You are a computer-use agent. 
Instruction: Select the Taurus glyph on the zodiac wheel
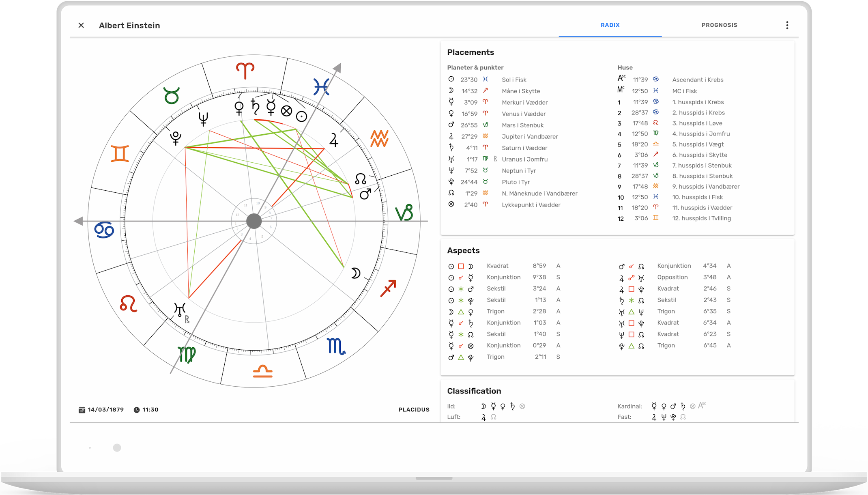tap(172, 96)
